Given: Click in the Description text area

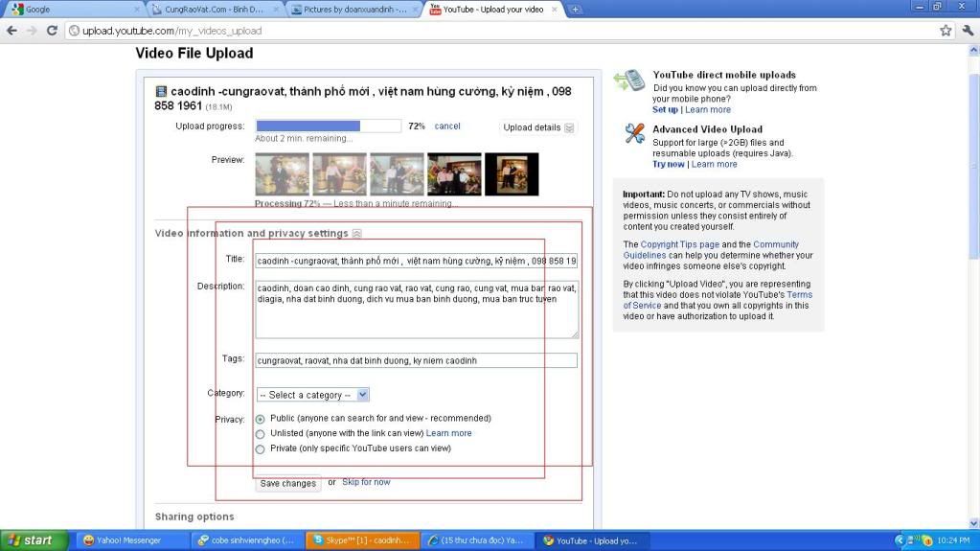Looking at the screenshot, I should (x=417, y=310).
